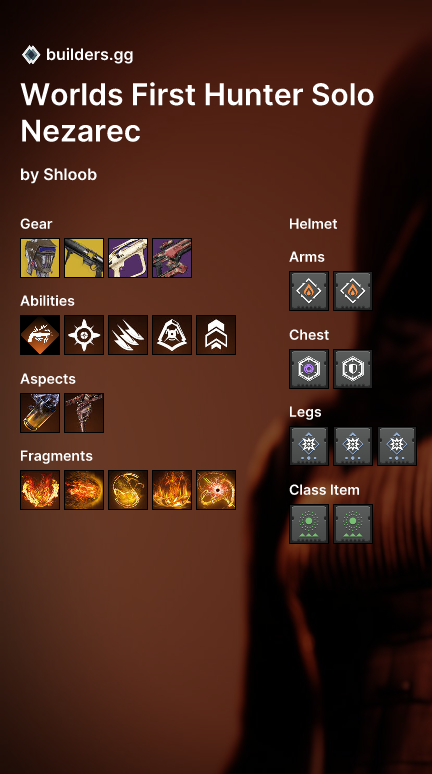The width and height of the screenshot is (432, 774).
Task: Select the golden gun super ability icon
Action: (x=40, y=335)
